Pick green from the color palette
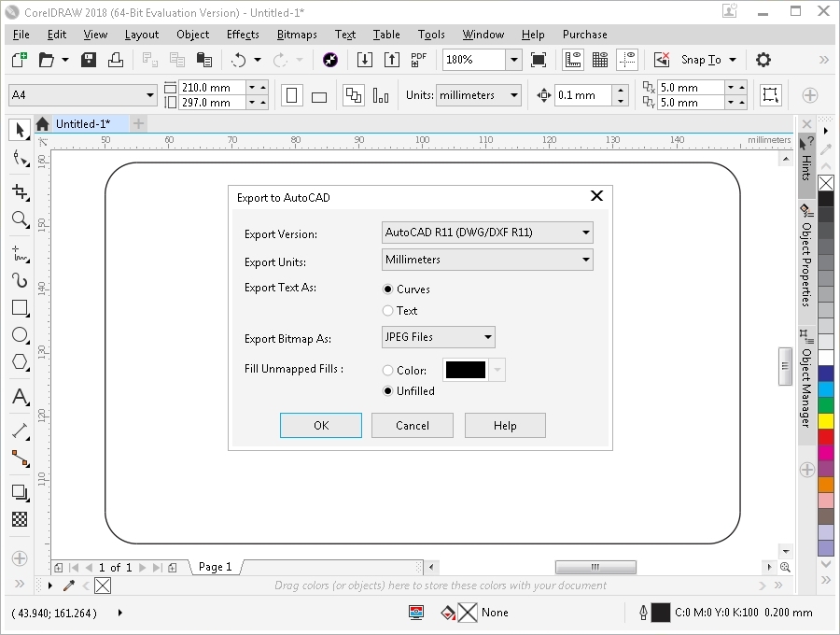Screen dimensions: 840x635 point(826,405)
